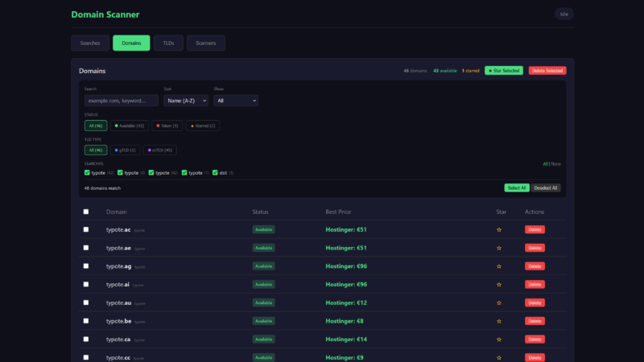Image resolution: width=644 pixels, height=362 pixels.
Task: Select the All (46) TLD type filter
Action: [96, 150]
